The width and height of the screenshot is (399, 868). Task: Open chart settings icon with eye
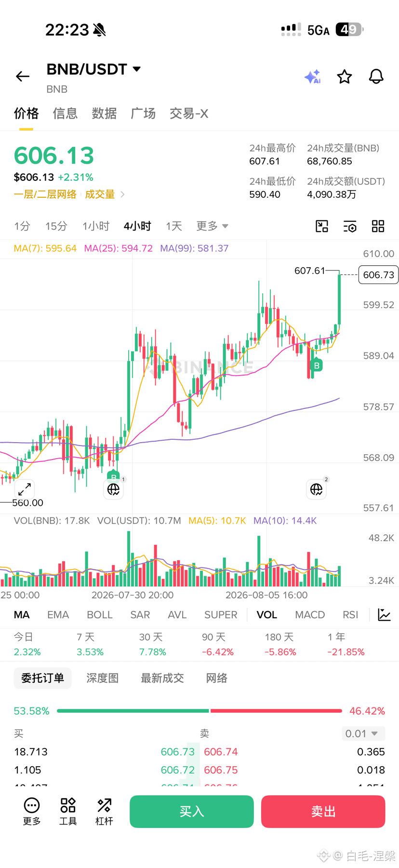pyautogui.click(x=350, y=226)
